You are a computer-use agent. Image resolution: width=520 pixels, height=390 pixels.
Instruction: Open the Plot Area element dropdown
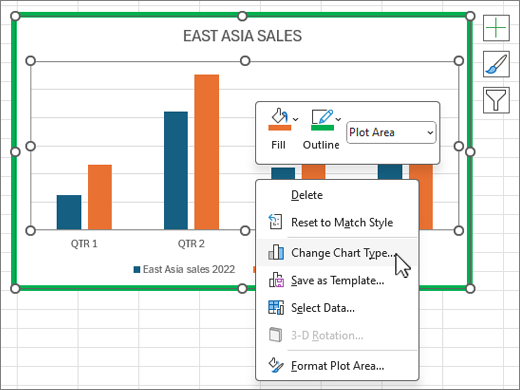click(391, 132)
